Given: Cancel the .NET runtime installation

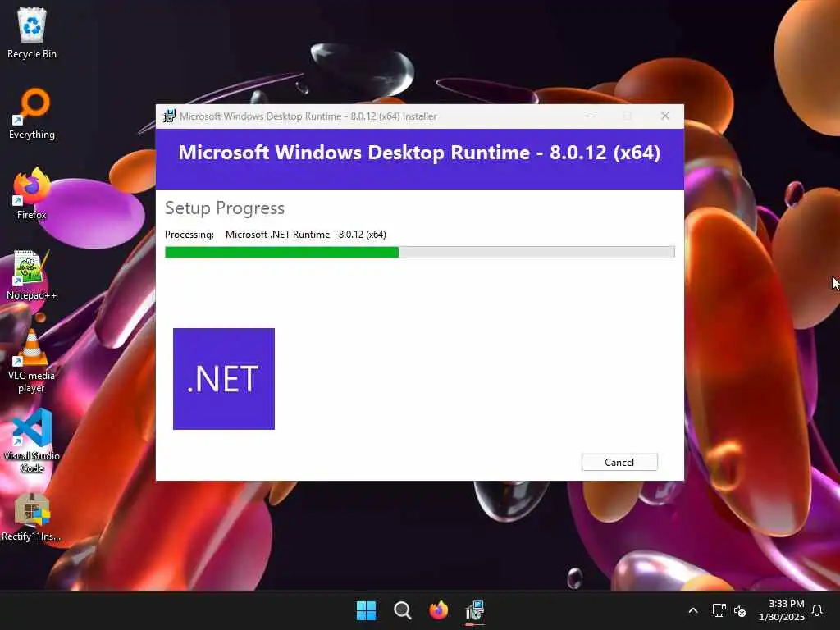Looking at the screenshot, I should tap(619, 463).
